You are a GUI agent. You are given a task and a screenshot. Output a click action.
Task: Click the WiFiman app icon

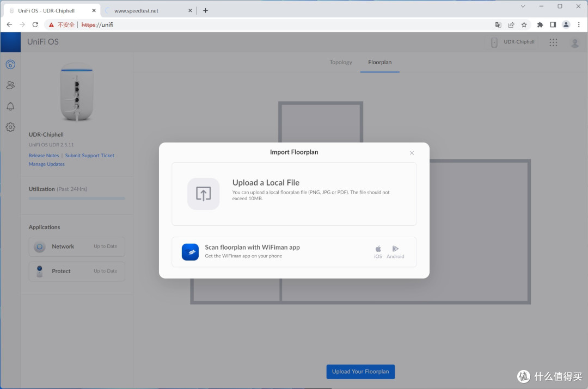(x=189, y=252)
